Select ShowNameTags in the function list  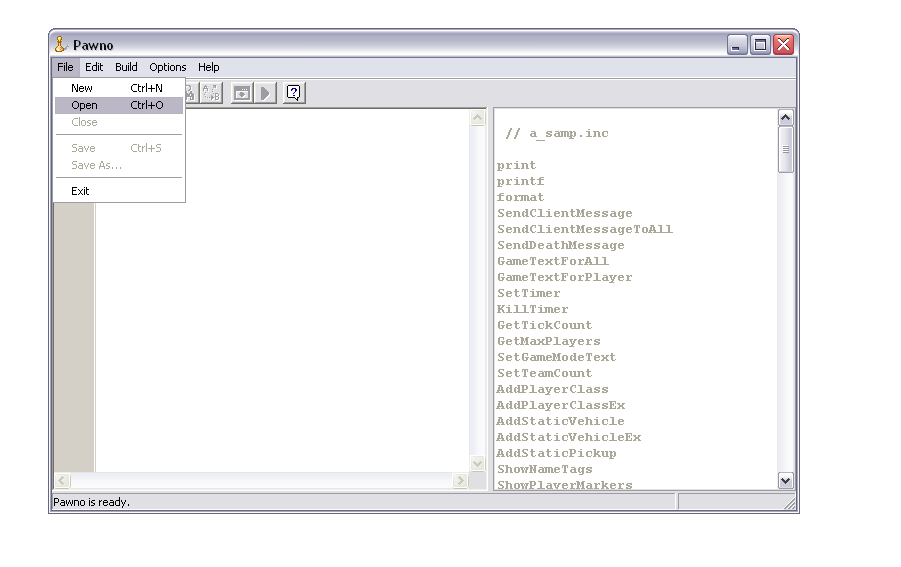click(544, 470)
